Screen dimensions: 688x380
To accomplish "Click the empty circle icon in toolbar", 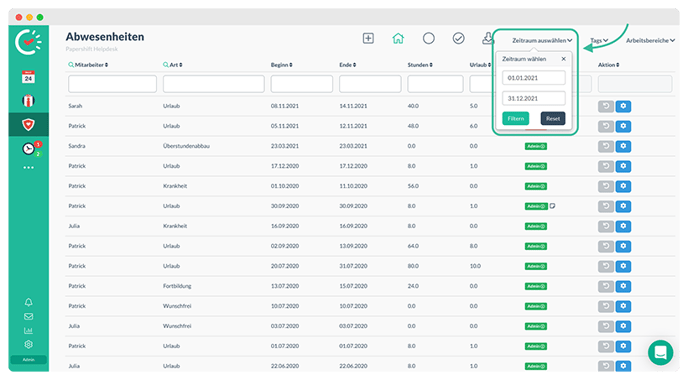I will 429,39.
